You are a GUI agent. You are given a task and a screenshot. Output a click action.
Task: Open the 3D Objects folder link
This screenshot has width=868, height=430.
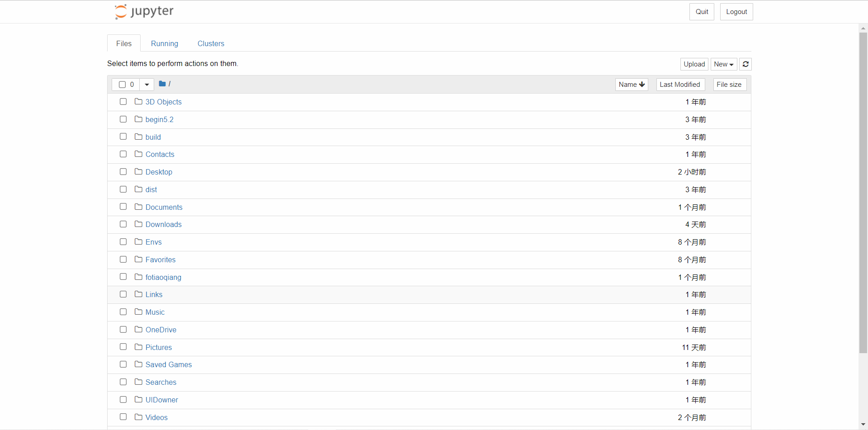pyautogui.click(x=164, y=102)
